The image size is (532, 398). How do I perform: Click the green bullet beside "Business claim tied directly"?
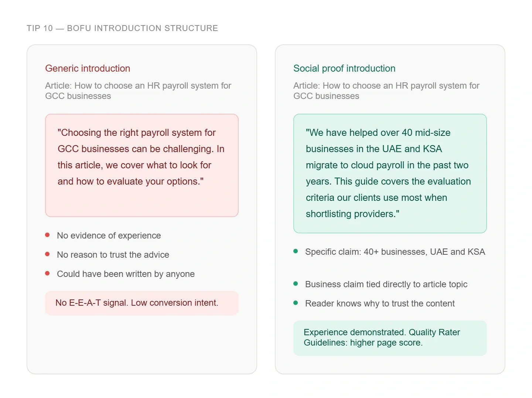click(x=296, y=284)
